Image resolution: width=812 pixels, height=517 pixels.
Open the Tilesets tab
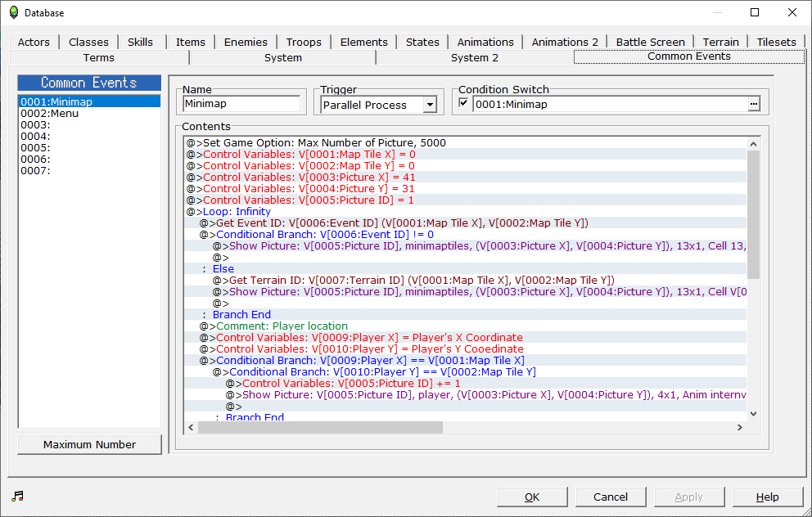click(776, 42)
